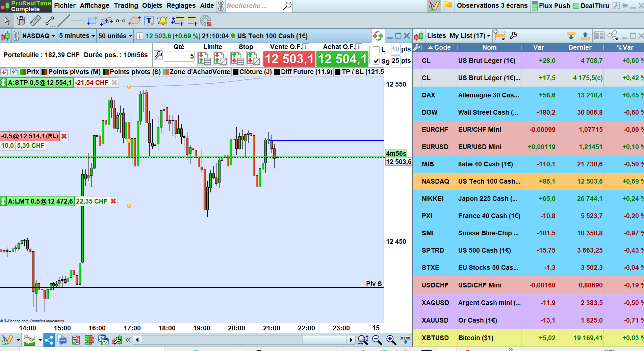Screen dimensions: 644x351
Task: Pick the rectangle drawing tool
Action: coord(92,21)
